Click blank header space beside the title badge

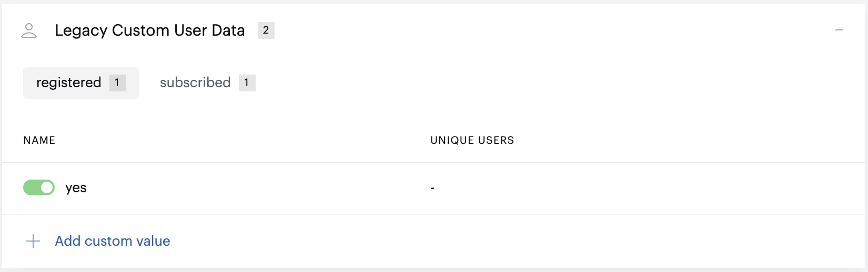pos(552,30)
